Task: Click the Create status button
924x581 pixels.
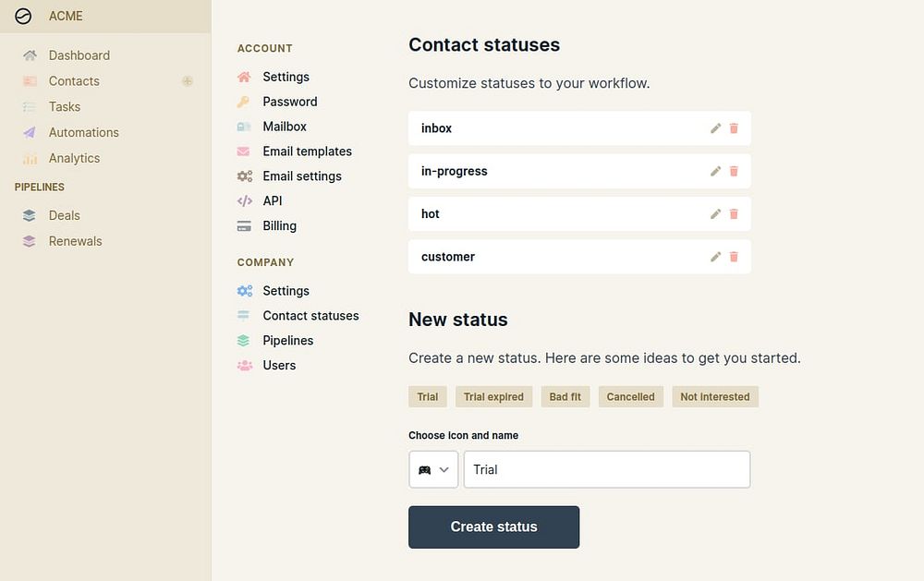Action: [x=493, y=527]
